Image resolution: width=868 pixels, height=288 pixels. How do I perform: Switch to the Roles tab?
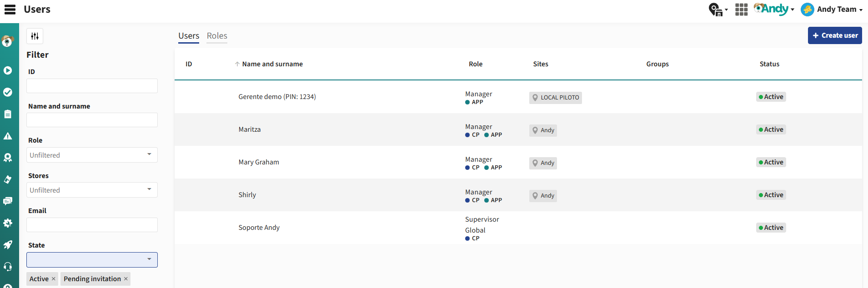point(217,36)
